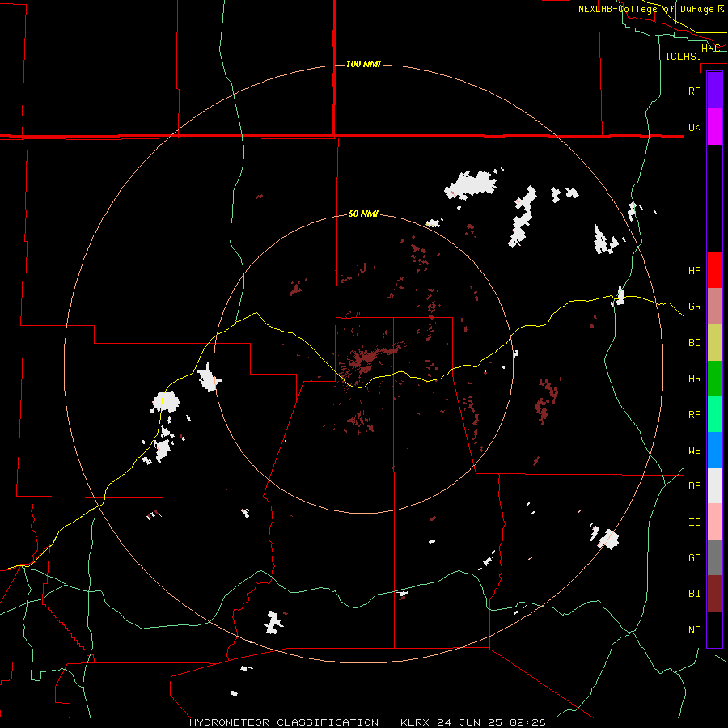Select the BD yellow legend swatch

[714, 343]
